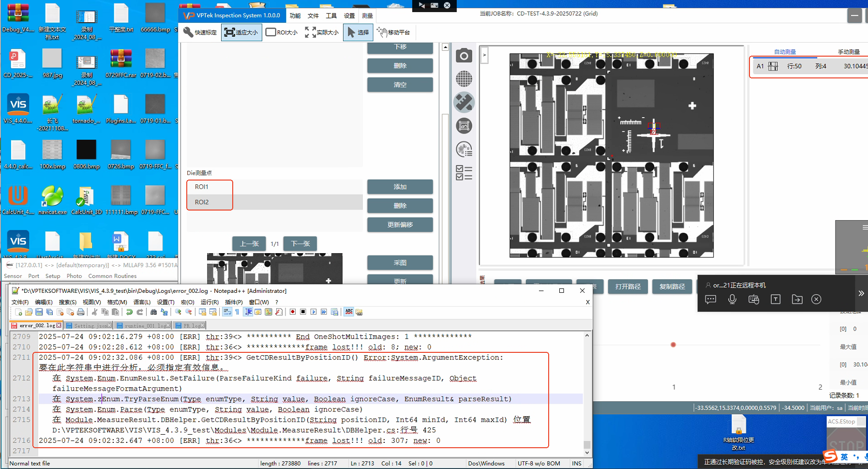This screenshot has width=868, height=469.
Task: Click the camera capture icon
Action: [x=464, y=56]
